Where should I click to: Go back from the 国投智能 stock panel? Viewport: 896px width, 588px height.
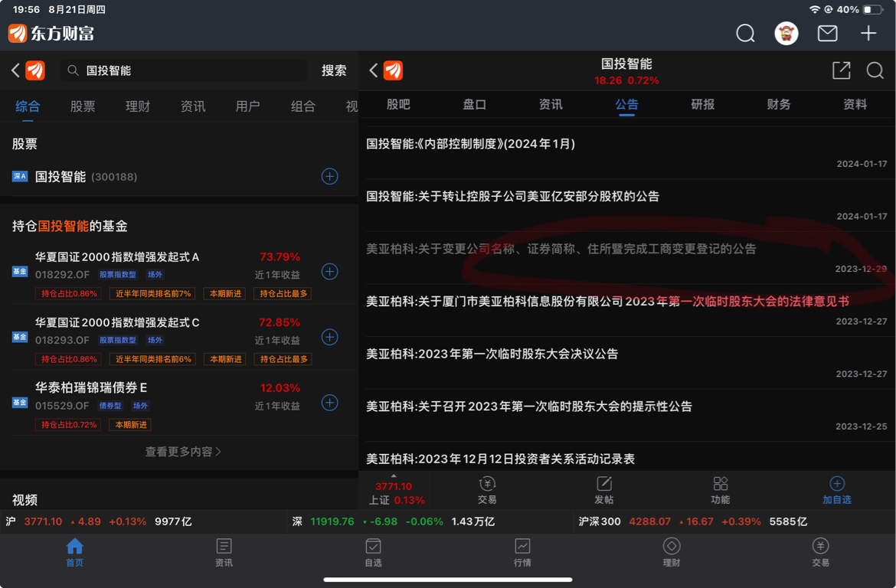(374, 70)
